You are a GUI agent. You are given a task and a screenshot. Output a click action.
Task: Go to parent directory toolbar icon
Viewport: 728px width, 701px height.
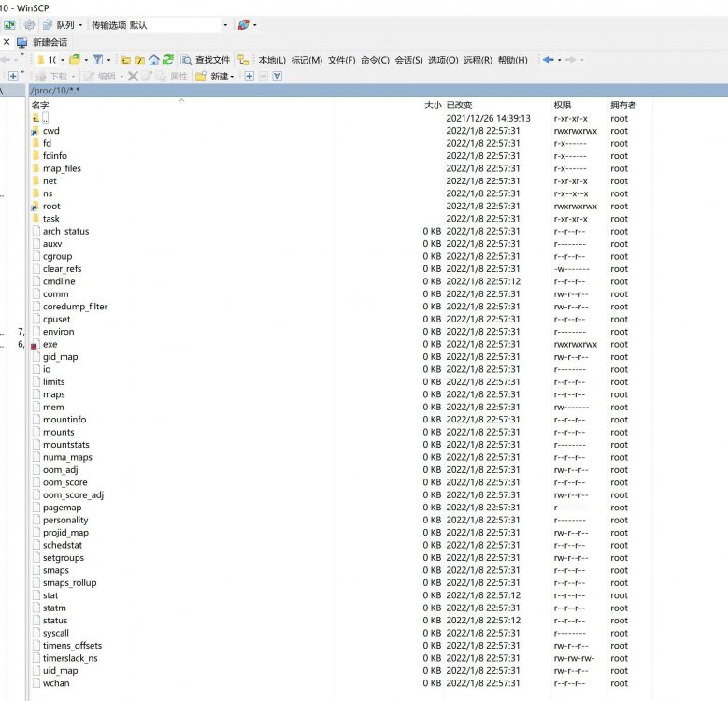click(x=125, y=60)
